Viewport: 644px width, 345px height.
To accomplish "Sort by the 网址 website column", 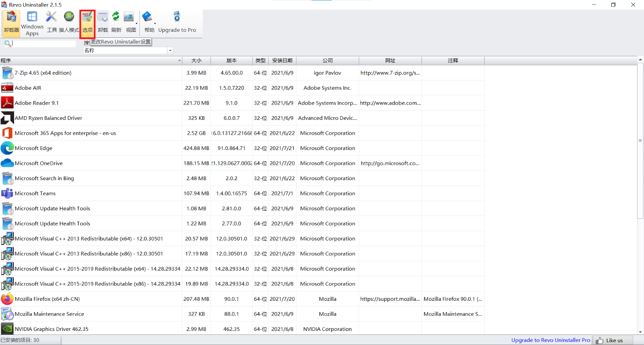I will [390, 61].
